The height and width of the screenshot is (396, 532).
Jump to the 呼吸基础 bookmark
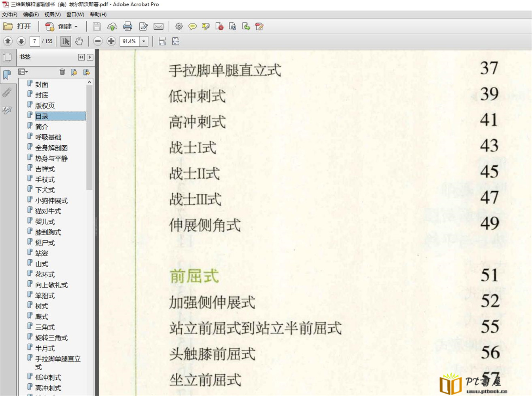click(48, 137)
